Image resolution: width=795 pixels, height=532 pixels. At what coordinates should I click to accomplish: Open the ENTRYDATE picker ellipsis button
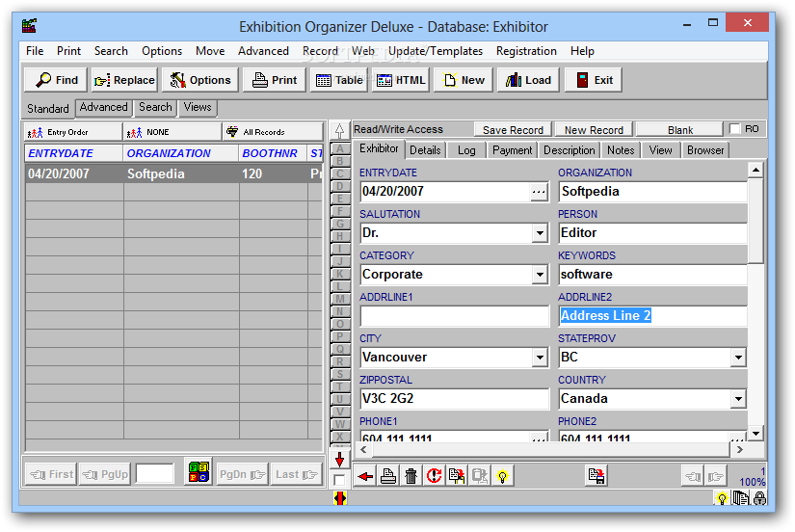click(x=539, y=192)
